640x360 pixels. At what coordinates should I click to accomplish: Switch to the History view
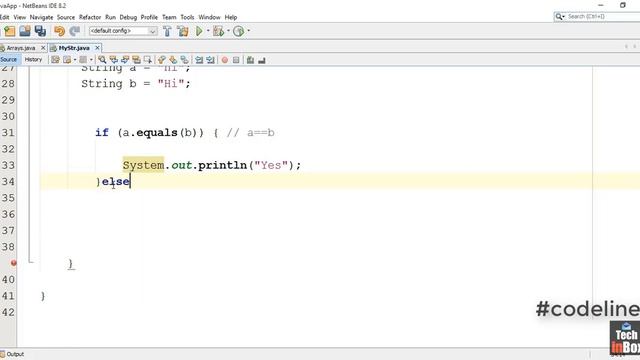pos(33,60)
